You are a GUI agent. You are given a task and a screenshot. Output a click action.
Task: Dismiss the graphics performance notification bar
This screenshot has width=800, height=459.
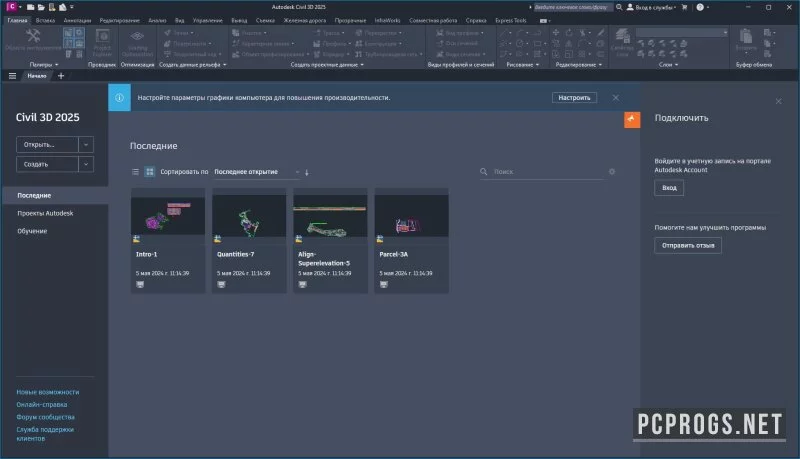click(615, 97)
